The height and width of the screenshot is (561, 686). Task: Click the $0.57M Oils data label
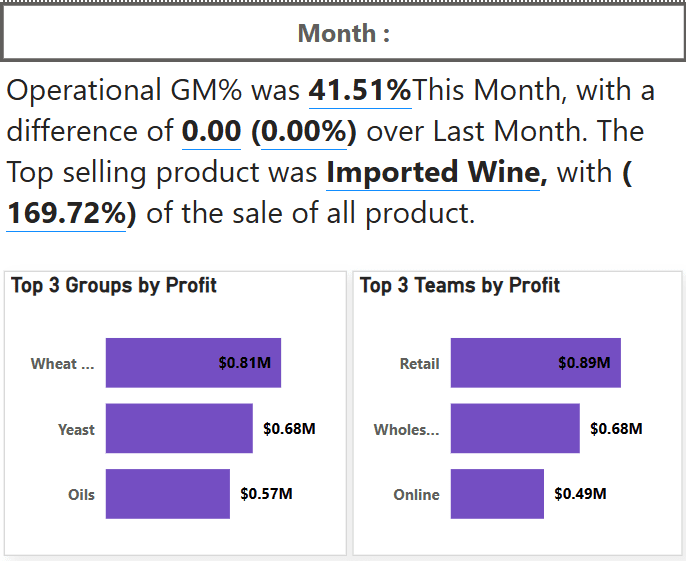(x=266, y=494)
